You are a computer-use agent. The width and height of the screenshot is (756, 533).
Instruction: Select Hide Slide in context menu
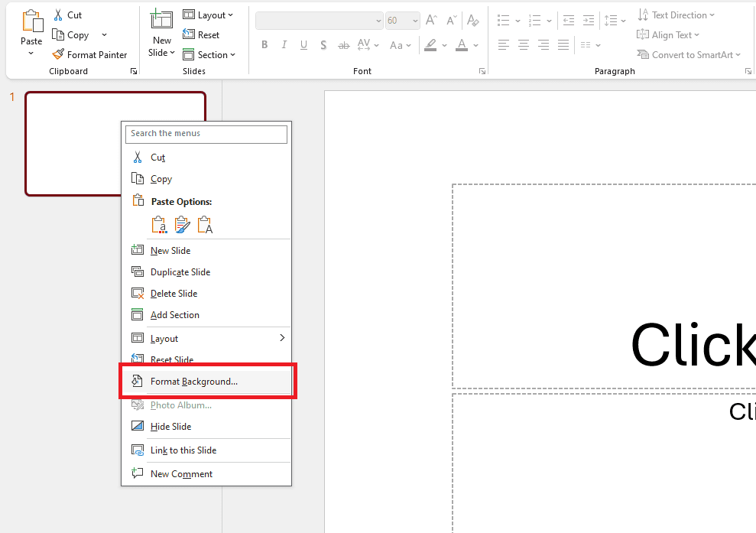[x=206, y=427]
